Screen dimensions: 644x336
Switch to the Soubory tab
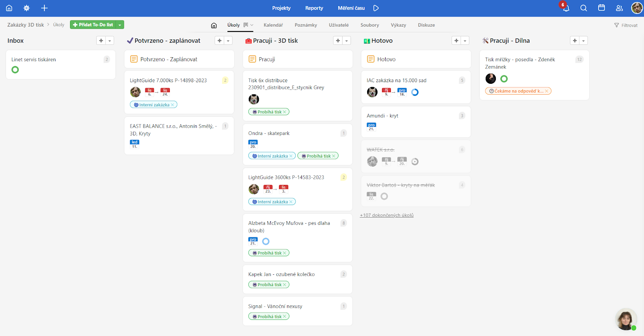[x=370, y=25]
